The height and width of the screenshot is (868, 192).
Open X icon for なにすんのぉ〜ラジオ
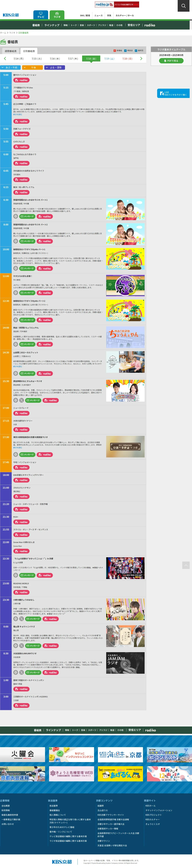22,400
